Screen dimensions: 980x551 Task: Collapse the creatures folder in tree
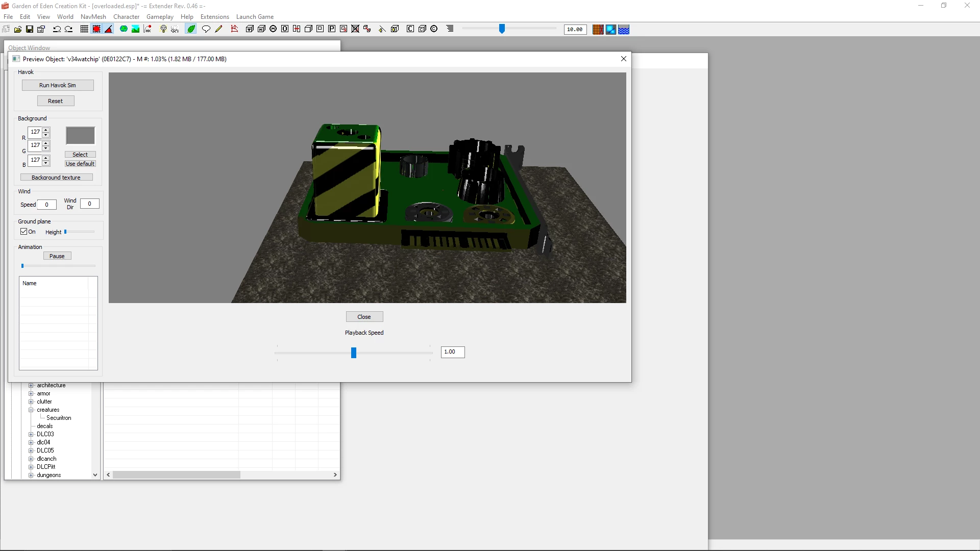pyautogui.click(x=31, y=410)
